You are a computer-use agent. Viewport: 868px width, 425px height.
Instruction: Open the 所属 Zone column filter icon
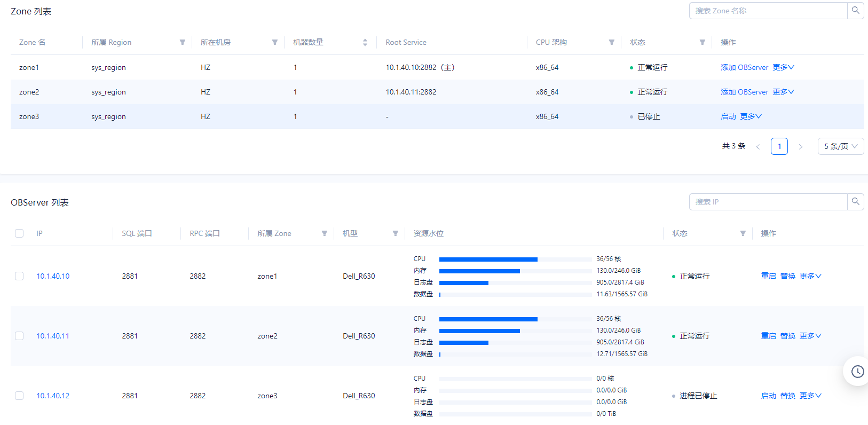[325, 233]
